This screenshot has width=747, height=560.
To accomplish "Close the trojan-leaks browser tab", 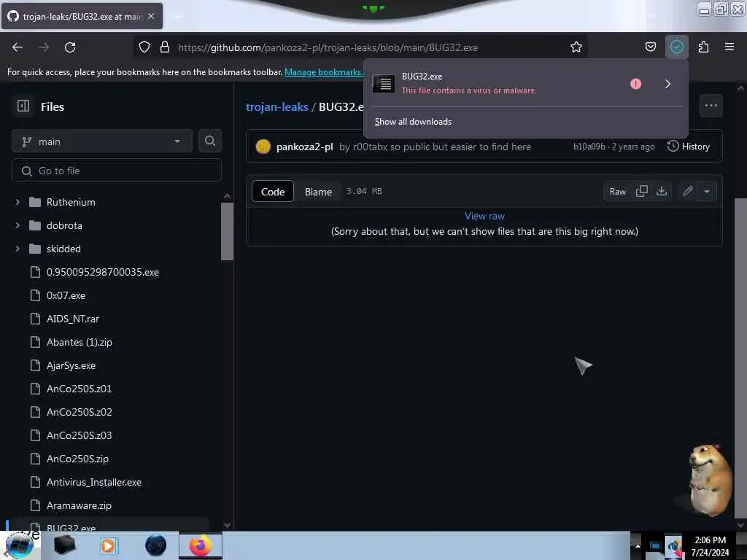I will point(151,16).
